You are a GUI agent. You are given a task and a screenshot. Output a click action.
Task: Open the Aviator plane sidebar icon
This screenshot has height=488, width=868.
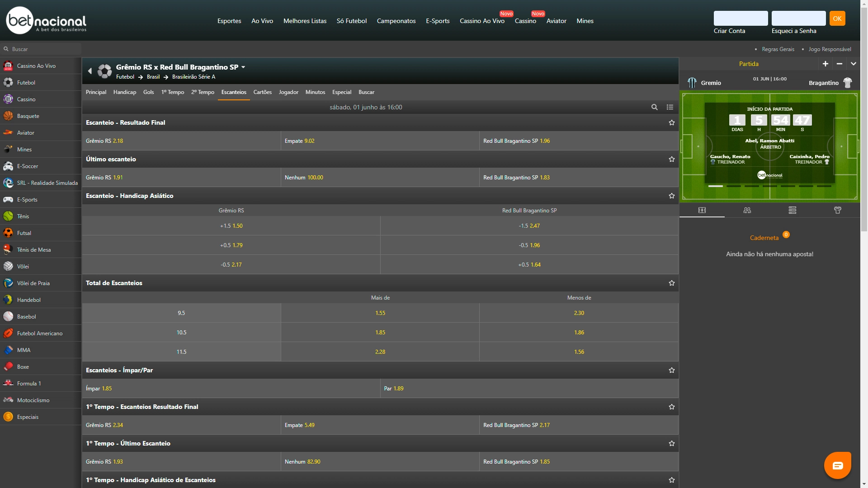pyautogui.click(x=8, y=133)
